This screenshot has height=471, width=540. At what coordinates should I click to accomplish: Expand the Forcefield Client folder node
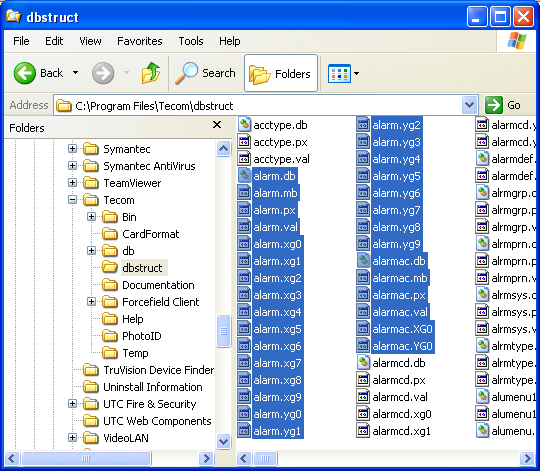pyautogui.click(x=91, y=302)
